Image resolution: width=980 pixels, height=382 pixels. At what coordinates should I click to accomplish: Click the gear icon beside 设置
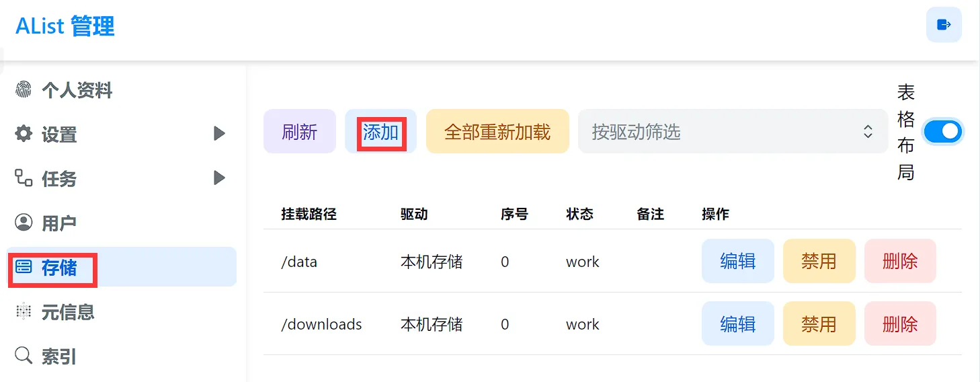click(24, 134)
